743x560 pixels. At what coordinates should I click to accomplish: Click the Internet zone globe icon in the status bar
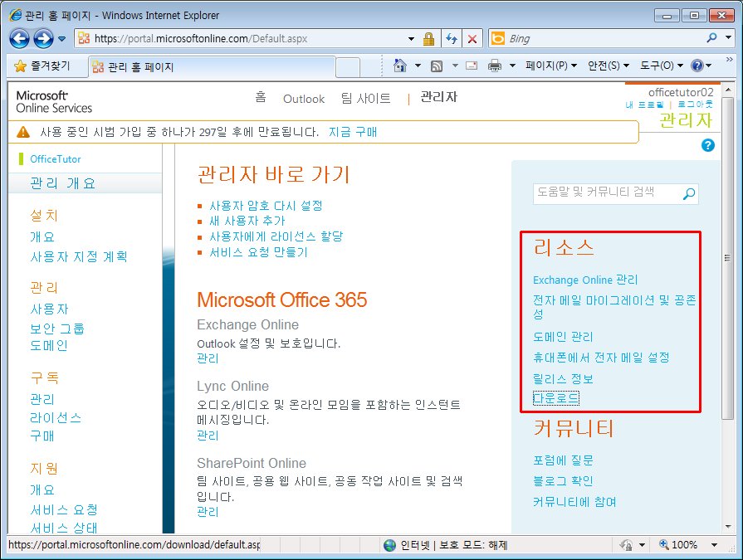[x=389, y=545]
